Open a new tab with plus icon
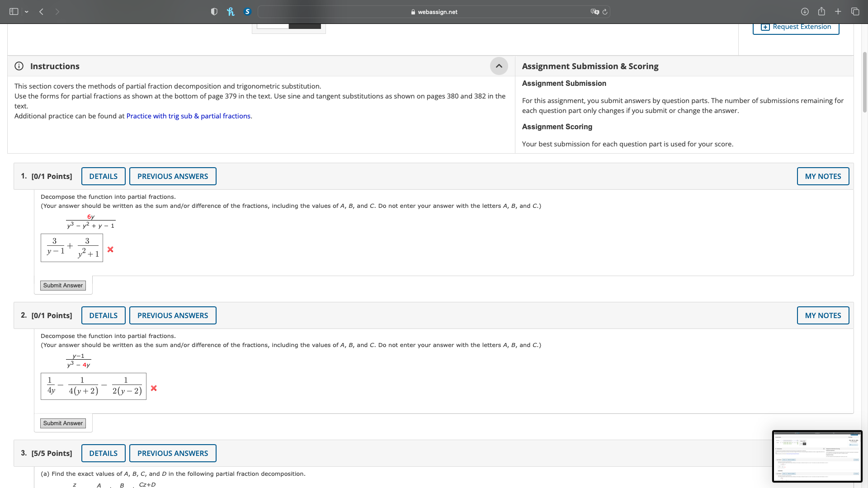 pos(838,12)
